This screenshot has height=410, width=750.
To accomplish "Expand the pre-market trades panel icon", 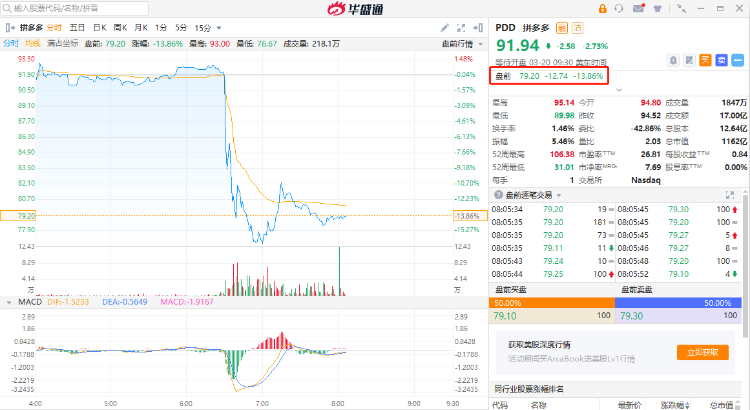I will (730, 195).
